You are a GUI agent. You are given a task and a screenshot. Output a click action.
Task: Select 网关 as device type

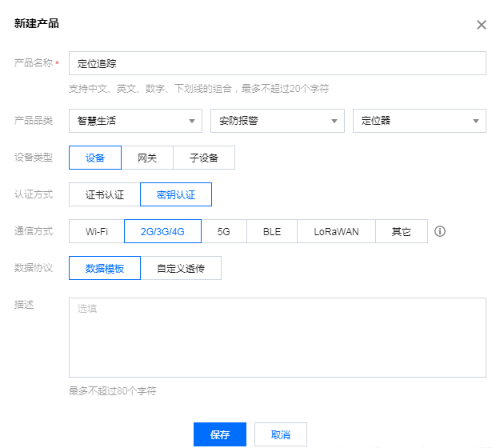147,158
